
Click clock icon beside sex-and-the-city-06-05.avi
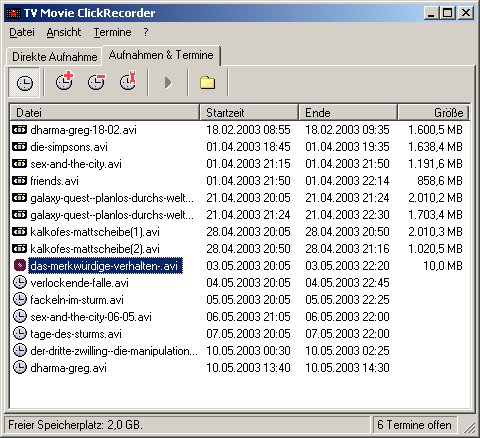(x=20, y=317)
